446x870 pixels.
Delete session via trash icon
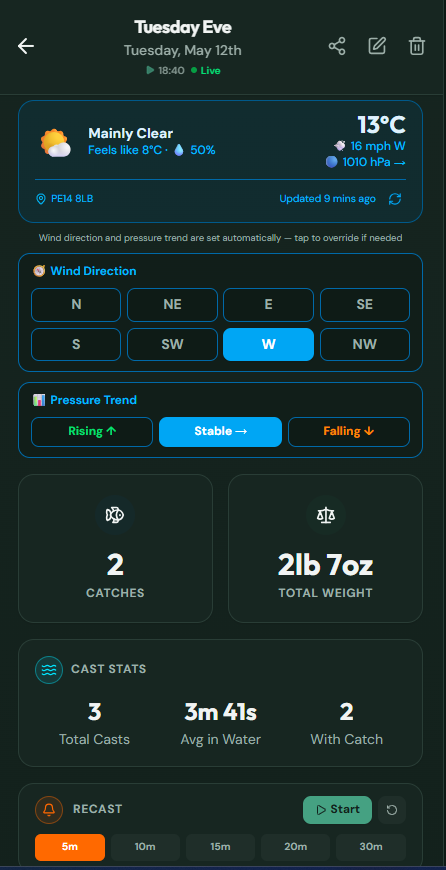(417, 46)
